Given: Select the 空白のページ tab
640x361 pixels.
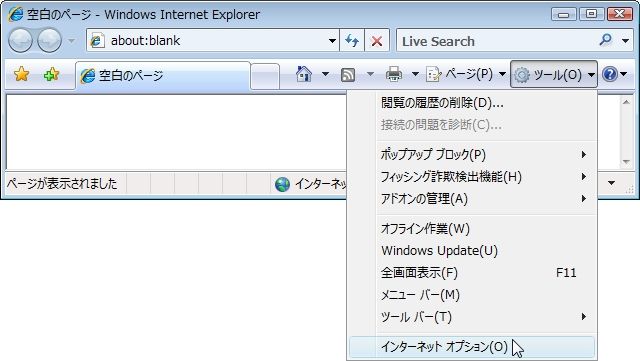Looking at the screenshot, I should [x=162, y=75].
